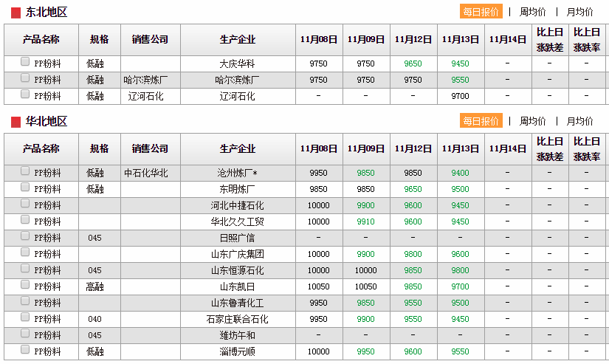
Task: Tick the 山东凯日 row checkbox
Action: (25, 285)
